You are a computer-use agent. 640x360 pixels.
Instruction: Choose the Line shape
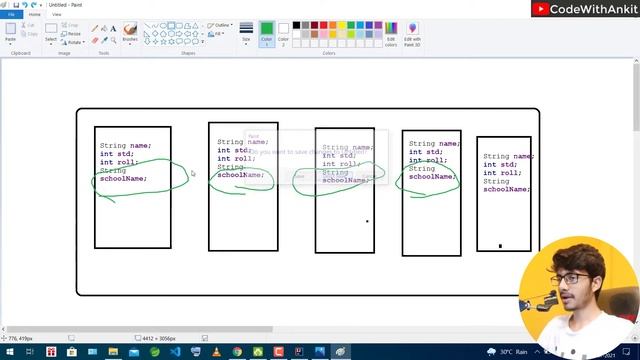click(147, 26)
